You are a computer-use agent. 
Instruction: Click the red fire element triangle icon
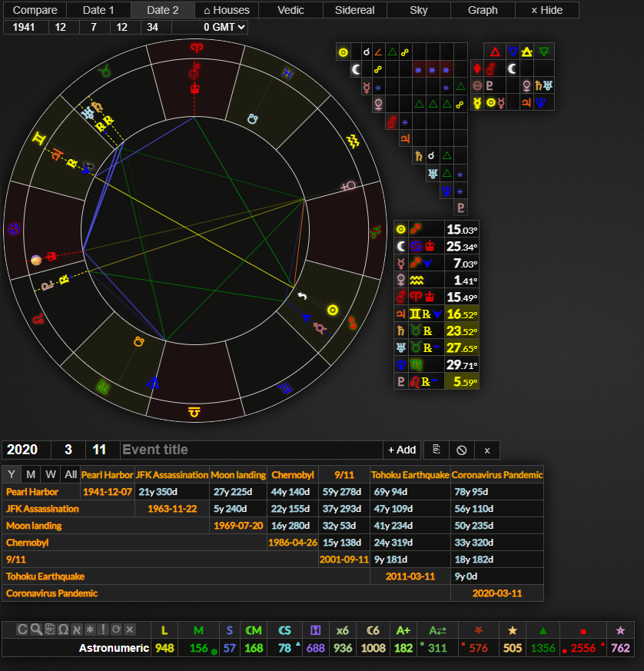(495, 51)
